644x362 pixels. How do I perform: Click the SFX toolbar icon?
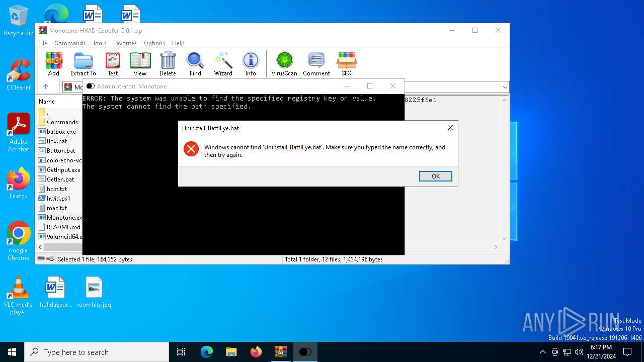[x=347, y=64]
